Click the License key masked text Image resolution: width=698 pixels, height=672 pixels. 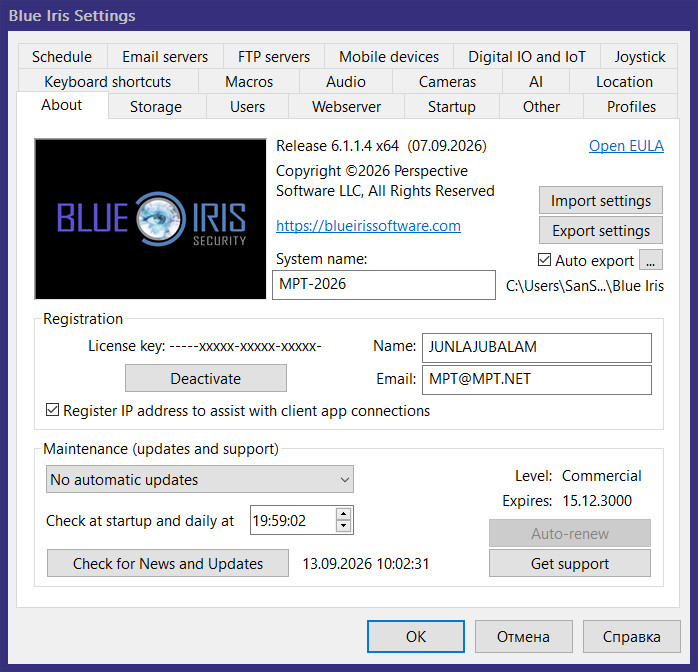point(245,346)
